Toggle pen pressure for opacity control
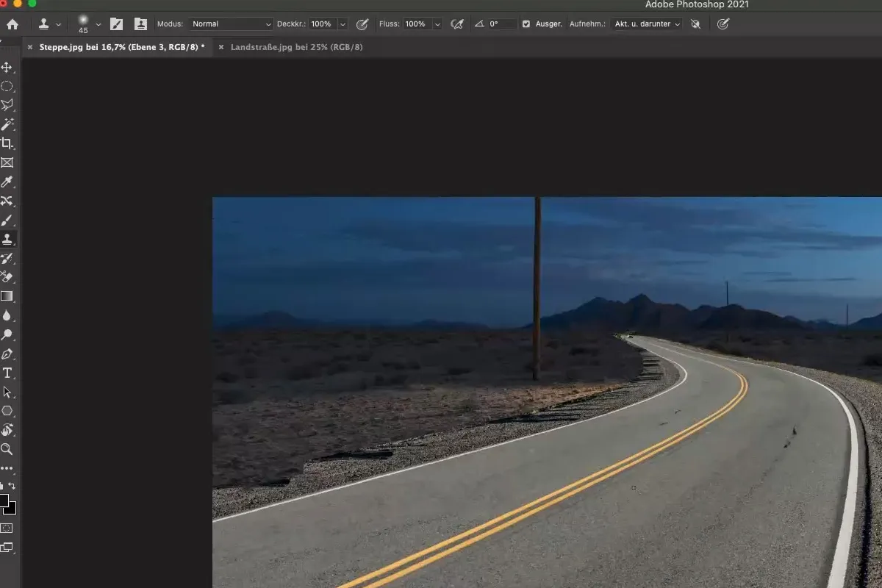The height and width of the screenshot is (588, 882). click(362, 24)
